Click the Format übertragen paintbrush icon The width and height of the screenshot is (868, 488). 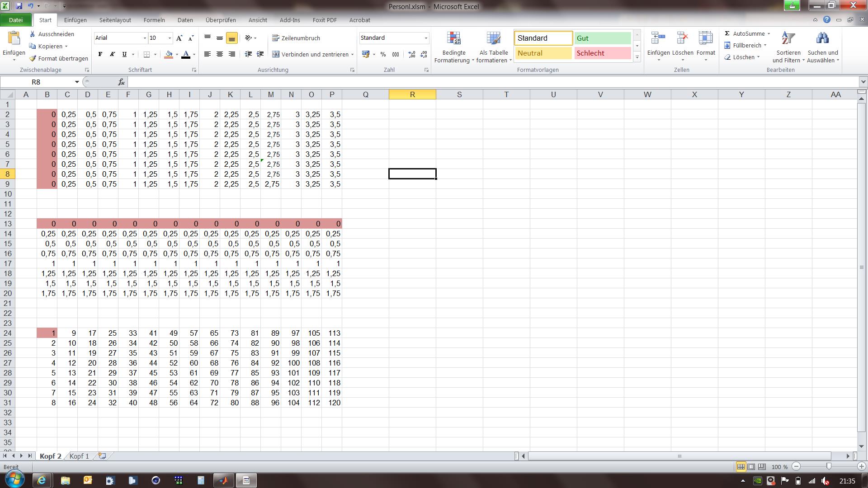[x=33, y=58]
